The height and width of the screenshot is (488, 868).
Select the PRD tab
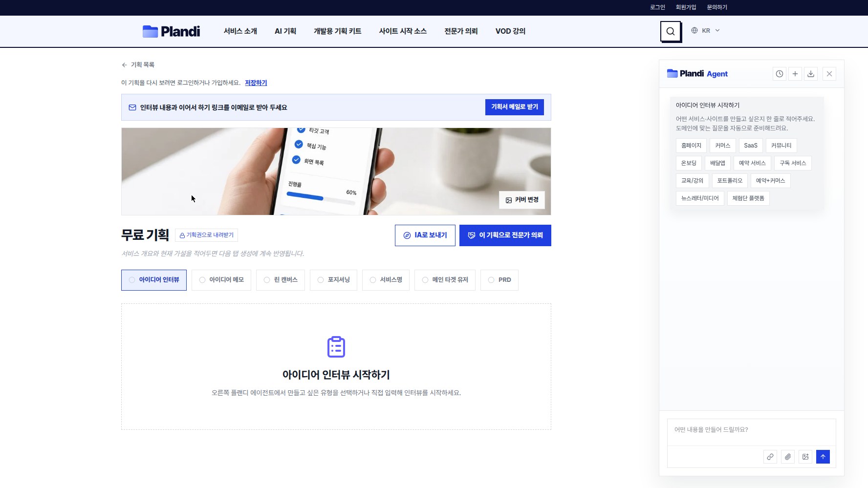[x=499, y=280]
